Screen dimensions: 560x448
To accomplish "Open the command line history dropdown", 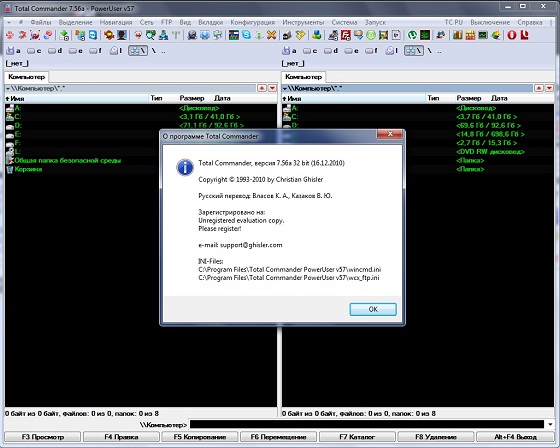I will pos(550,424).
